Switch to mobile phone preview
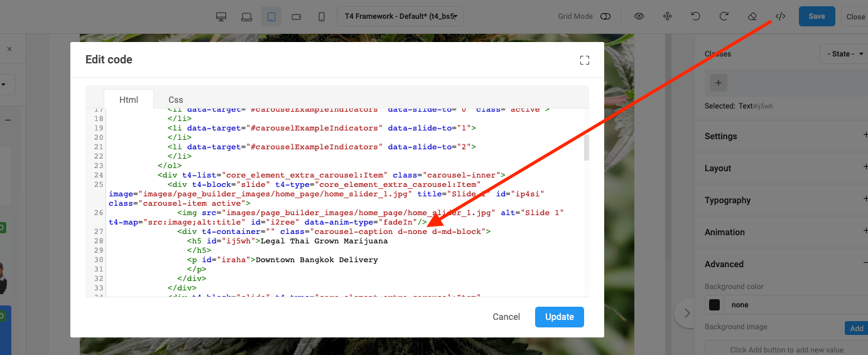This screenshot has width=868, height=355. pyautogui.click(x=322, y=16)
